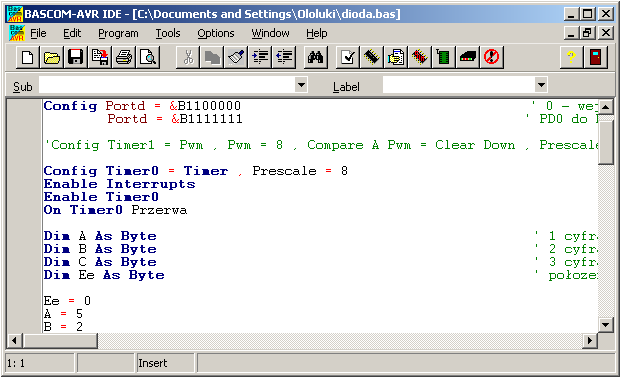Viewport: 620px width, 377px height.
Task: Click inside the Label combo box field
Action: click(459, 85)
